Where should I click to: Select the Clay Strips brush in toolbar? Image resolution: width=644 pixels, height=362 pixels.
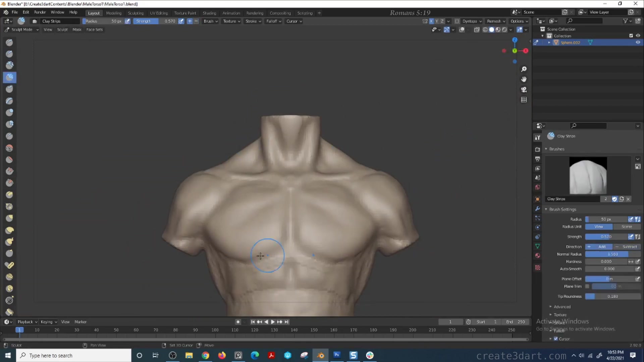tap(9, 77)
